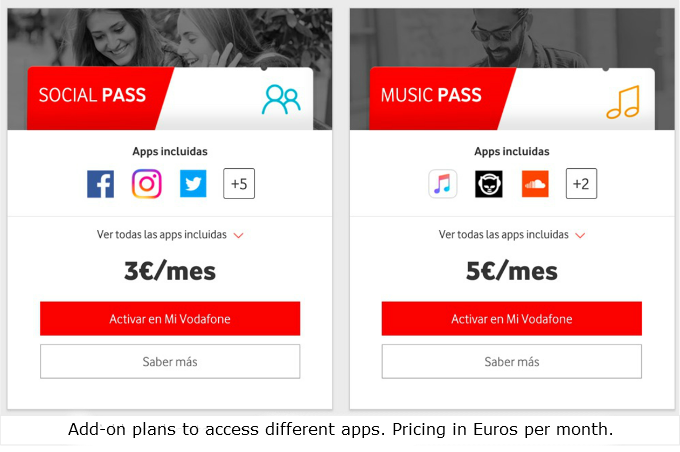
Task: Click the orange music note icon on Music Pass
Action: 623,102
